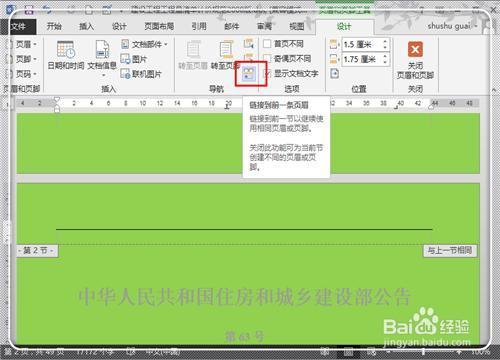Close Header and Footer with red X
The width and height of the screenshot is (500, 360).
(x=415, y=50)
